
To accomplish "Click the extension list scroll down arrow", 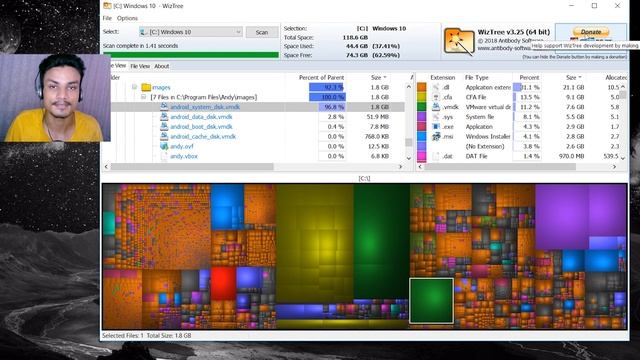I will (x=623, y=158).
